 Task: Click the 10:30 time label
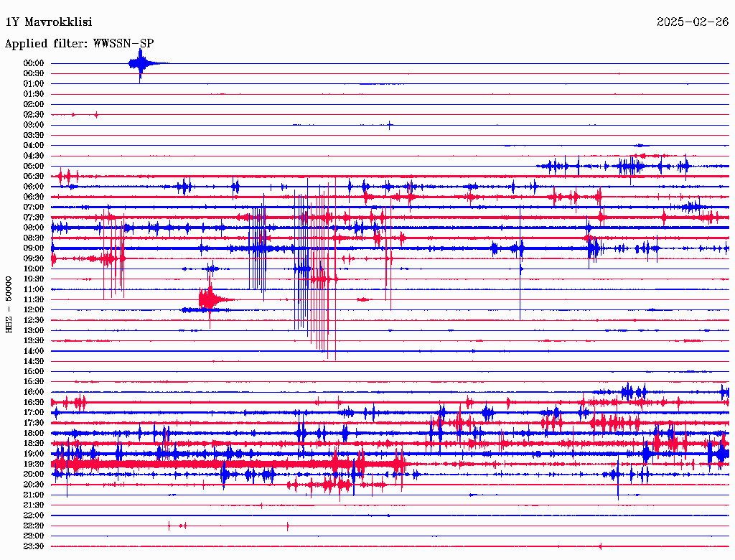pos(34,279)
